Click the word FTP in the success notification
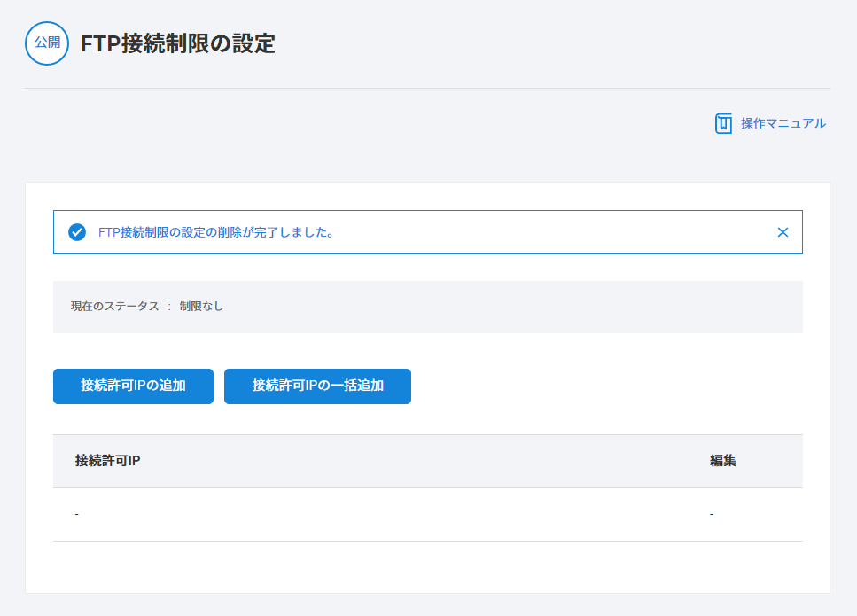857x616 pixels. point(108,232)
